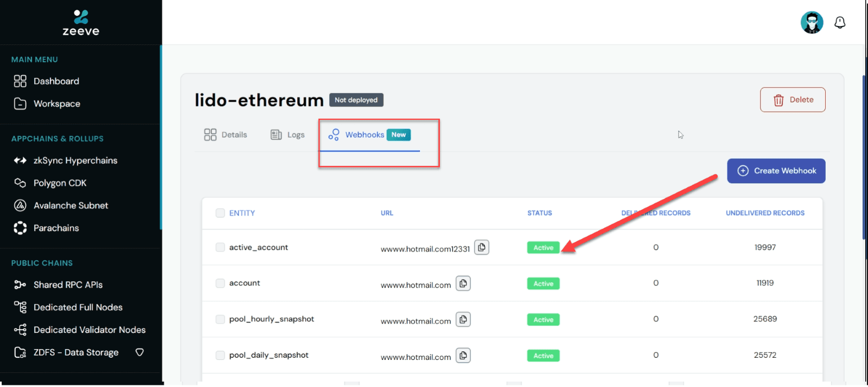Open the Parachains page
This screenshot has height=387, width=868.
pos(47,228)
